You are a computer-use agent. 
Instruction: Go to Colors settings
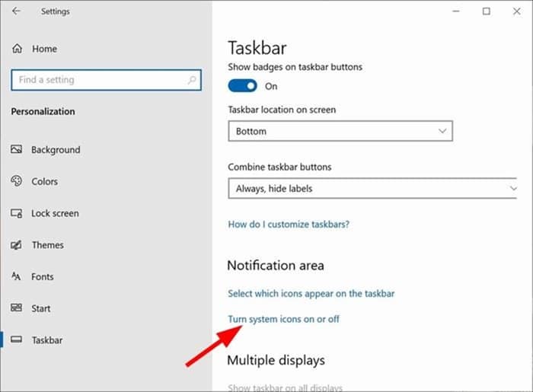pos(44,181)
